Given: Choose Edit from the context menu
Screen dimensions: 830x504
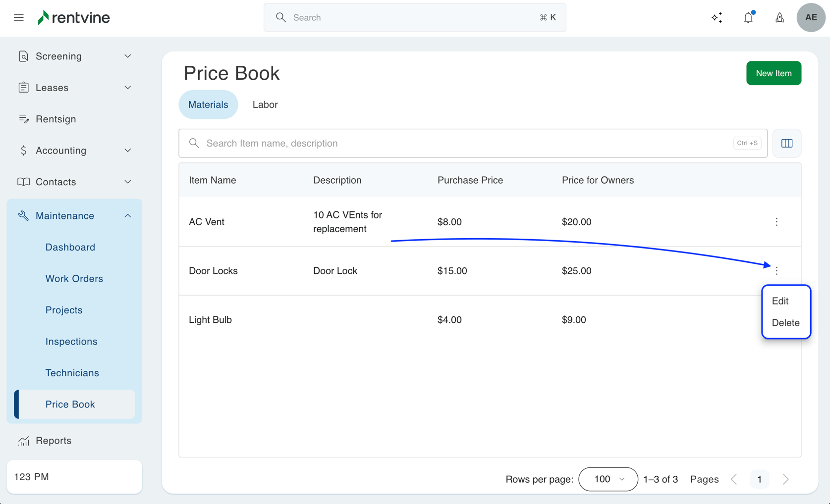Looking at the screenshot, I should tap(780, 301).
